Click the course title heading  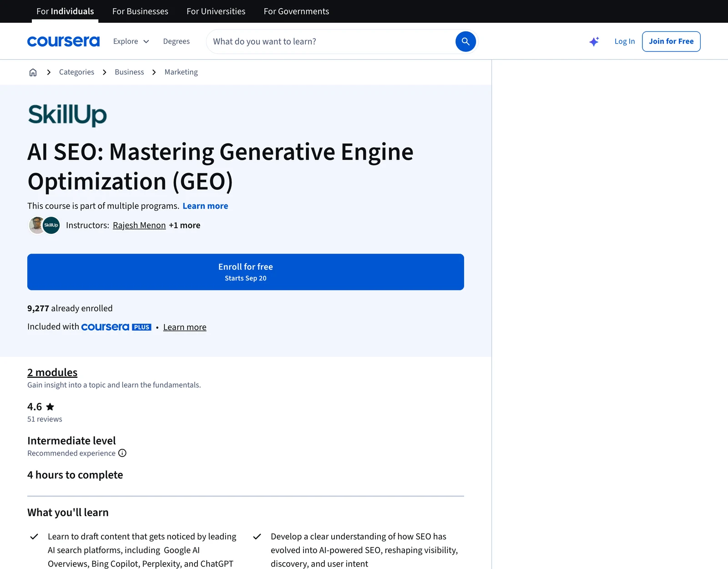coord(221,167)
